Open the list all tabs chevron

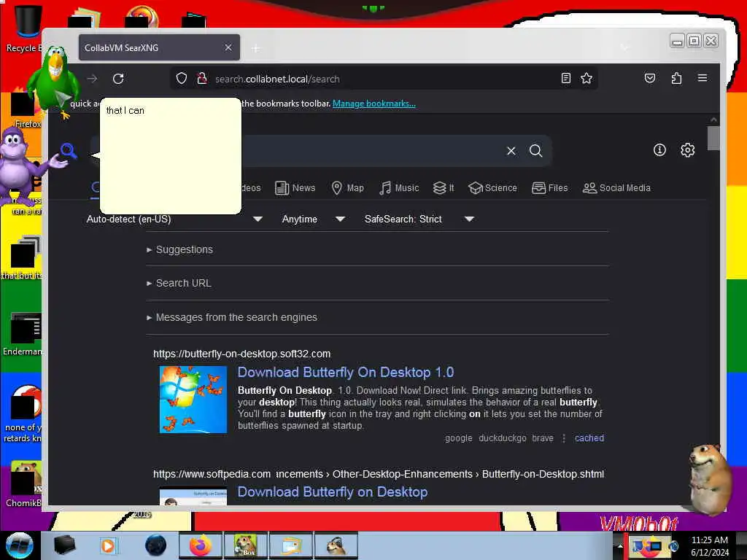[x=624, y=47]
